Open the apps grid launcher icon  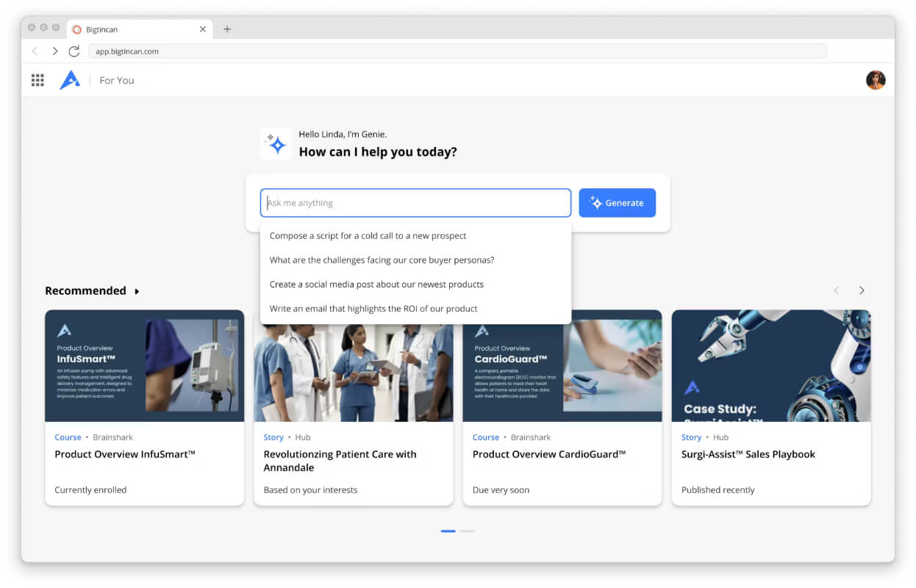(x=37, y=80)
